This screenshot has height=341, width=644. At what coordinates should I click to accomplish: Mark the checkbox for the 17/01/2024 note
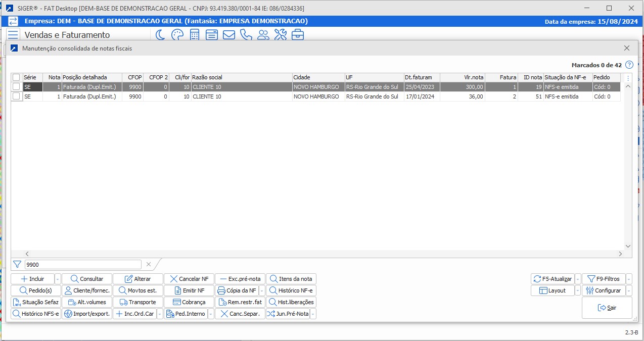(x=16, y=96)
